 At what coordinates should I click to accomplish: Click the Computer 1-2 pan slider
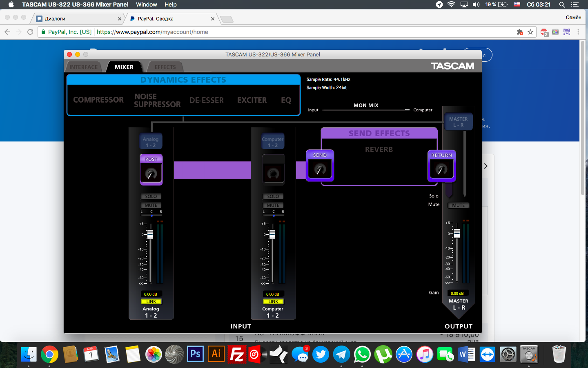pyautogui.click(x=274, y=215)
